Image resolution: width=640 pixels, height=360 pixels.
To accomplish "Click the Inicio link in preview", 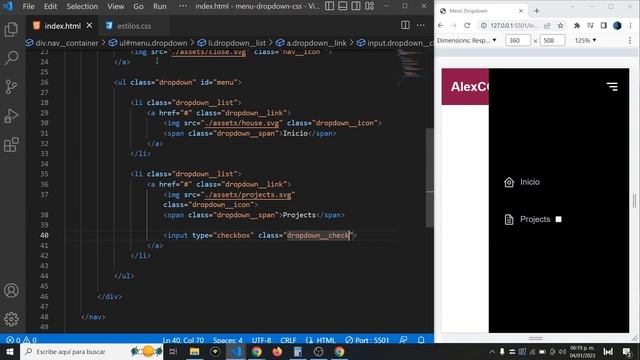I will coord(529,182).
